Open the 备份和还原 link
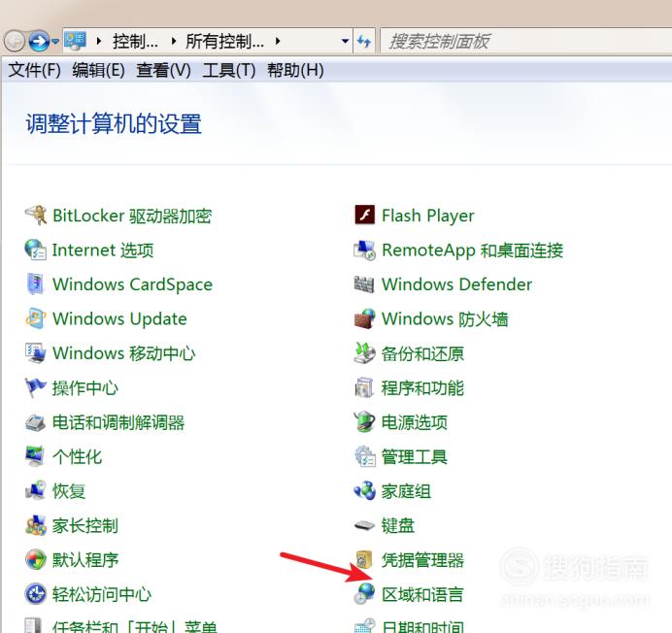 pyautogui.click(x=422, y=353)
